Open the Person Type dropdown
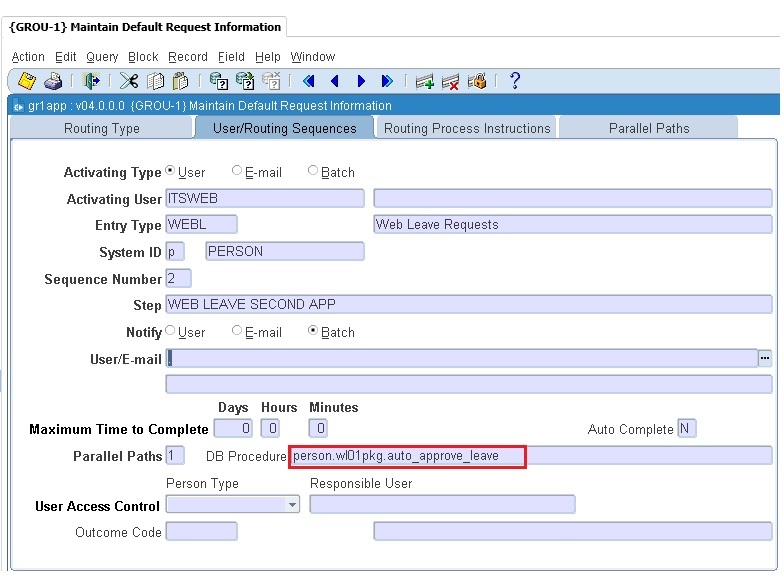Viewport: 784px width, 582px height. 293,505
